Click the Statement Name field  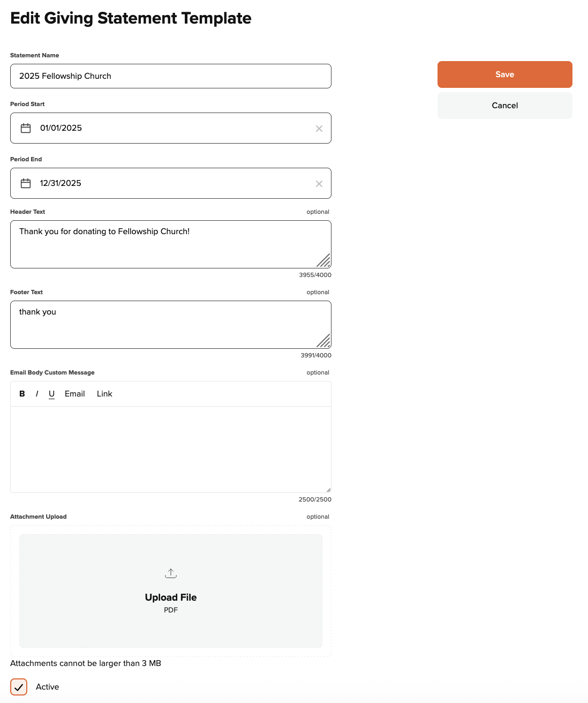click(x=170, y=76)
